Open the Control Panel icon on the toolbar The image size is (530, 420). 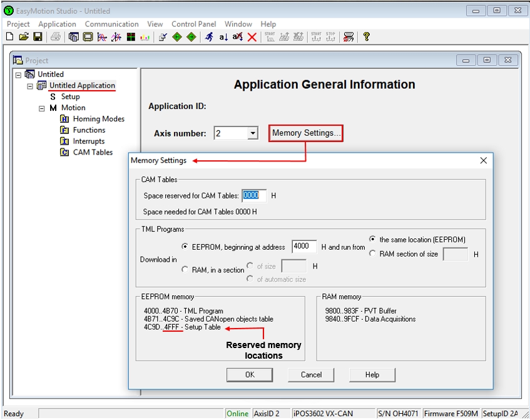(88, 36)
